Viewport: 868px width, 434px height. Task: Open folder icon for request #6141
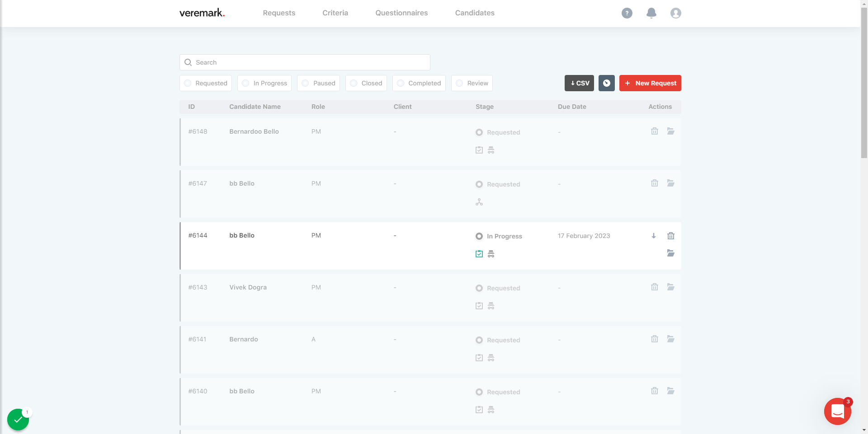[670, 339]
